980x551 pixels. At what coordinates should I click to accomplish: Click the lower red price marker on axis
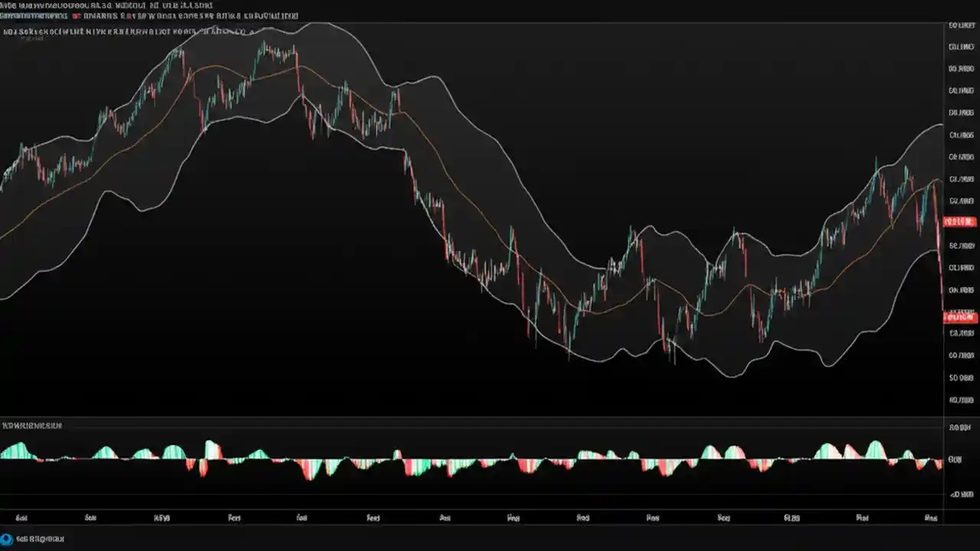959,316
